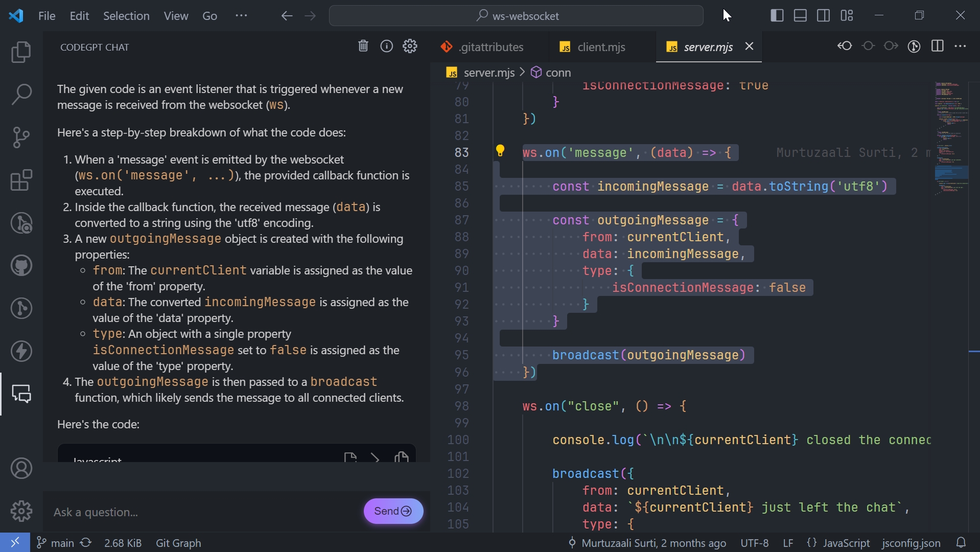Switch branch from main in status bar
Viewport: 980px width, 552px height.
56,543
